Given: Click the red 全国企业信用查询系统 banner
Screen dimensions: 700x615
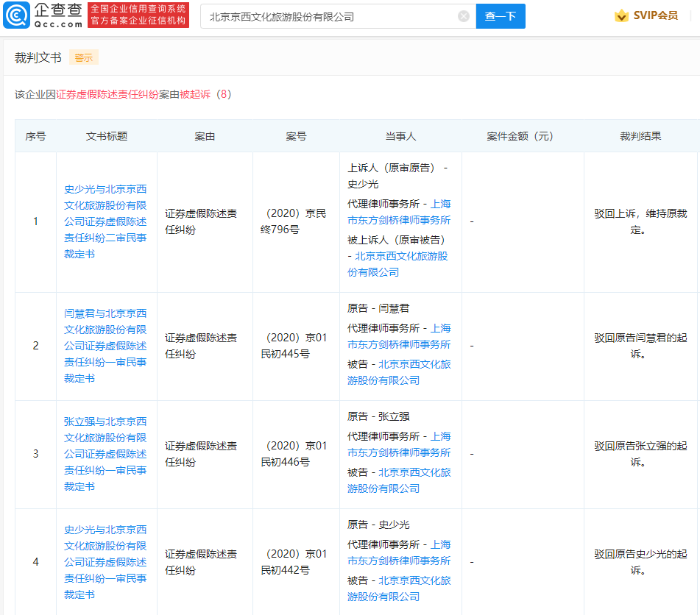Looking at the screenshot, I should point(138,15).
